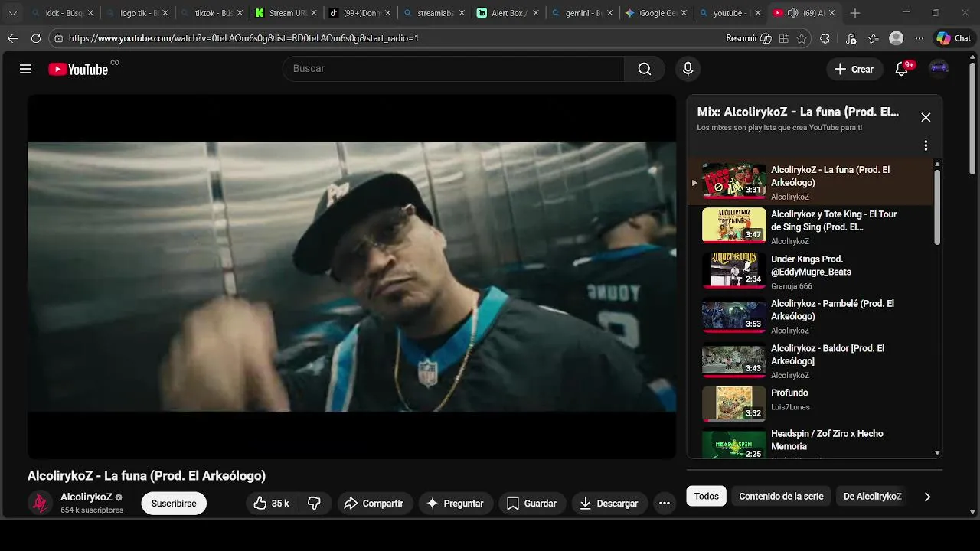Play Baldor playlist thumbnail

coord(734,359)
